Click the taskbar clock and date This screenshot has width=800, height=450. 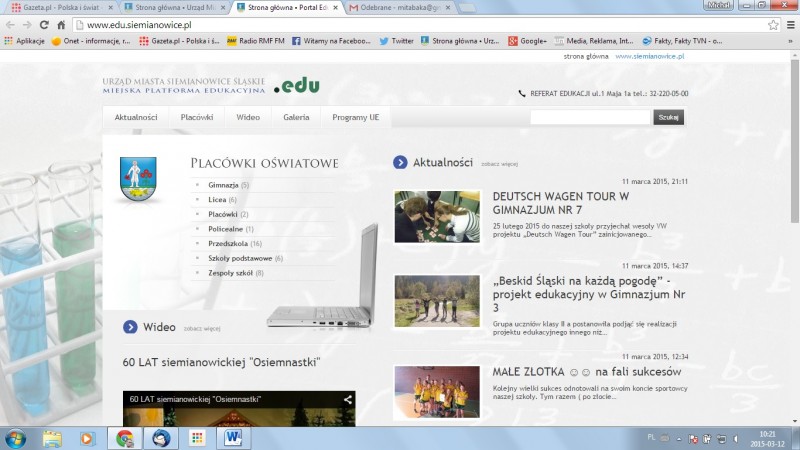click(x=767, y=439)
